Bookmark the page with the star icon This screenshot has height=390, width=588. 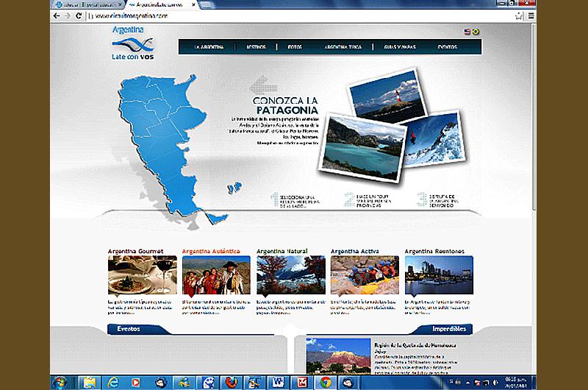519,15
